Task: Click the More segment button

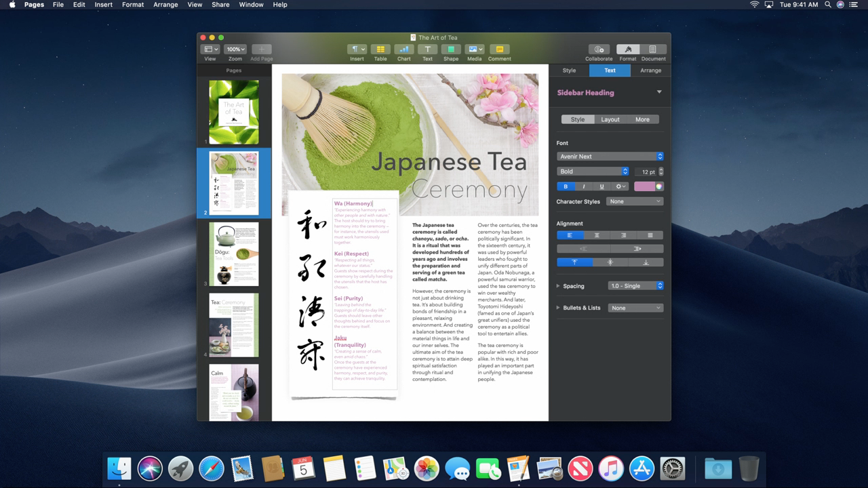Action: (x=642, y=119)
